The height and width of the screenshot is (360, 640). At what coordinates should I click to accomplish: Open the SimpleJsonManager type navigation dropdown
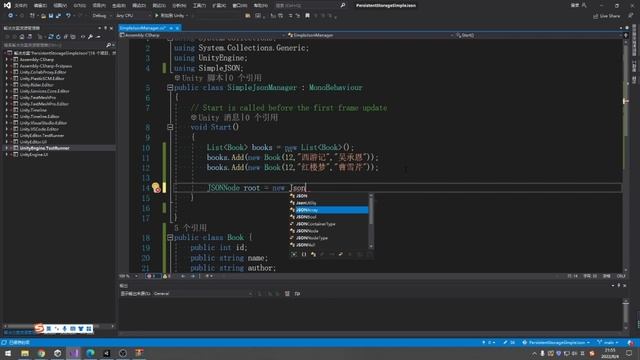pyautogui.click(x=371, y=36)
